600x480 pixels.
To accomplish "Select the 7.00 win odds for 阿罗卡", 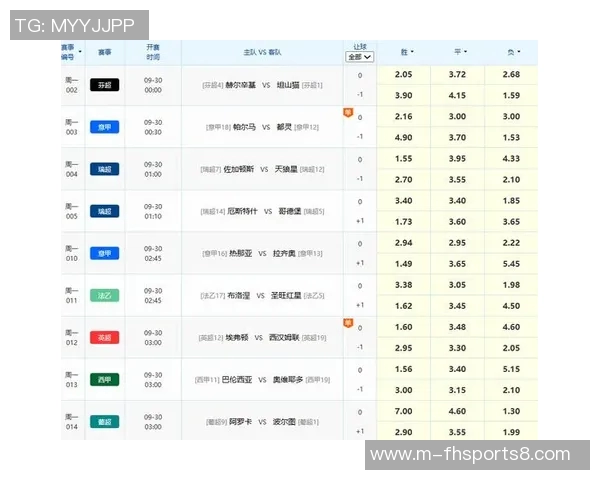I will pyautogui.click(x=403, y=411).
